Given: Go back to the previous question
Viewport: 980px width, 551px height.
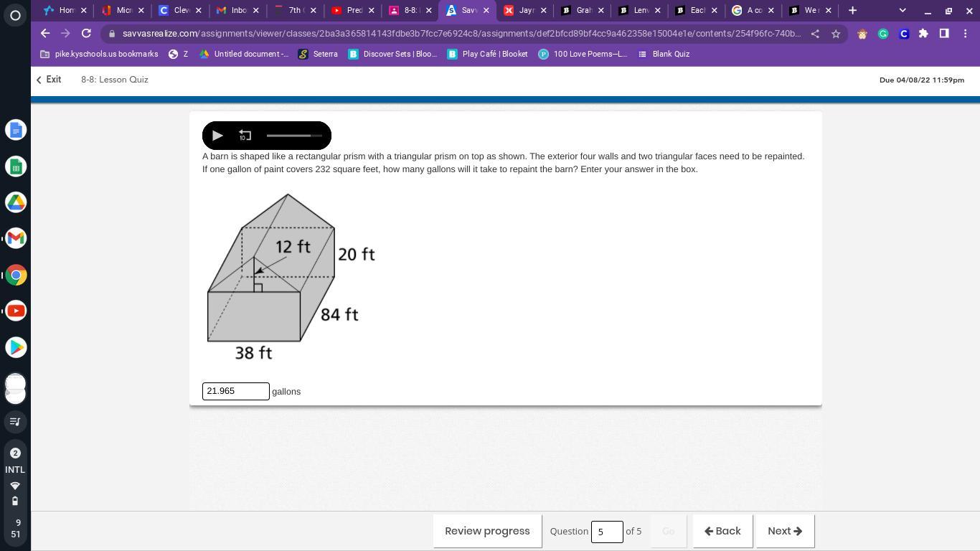Looking at the screenshot, I should 722,531.
